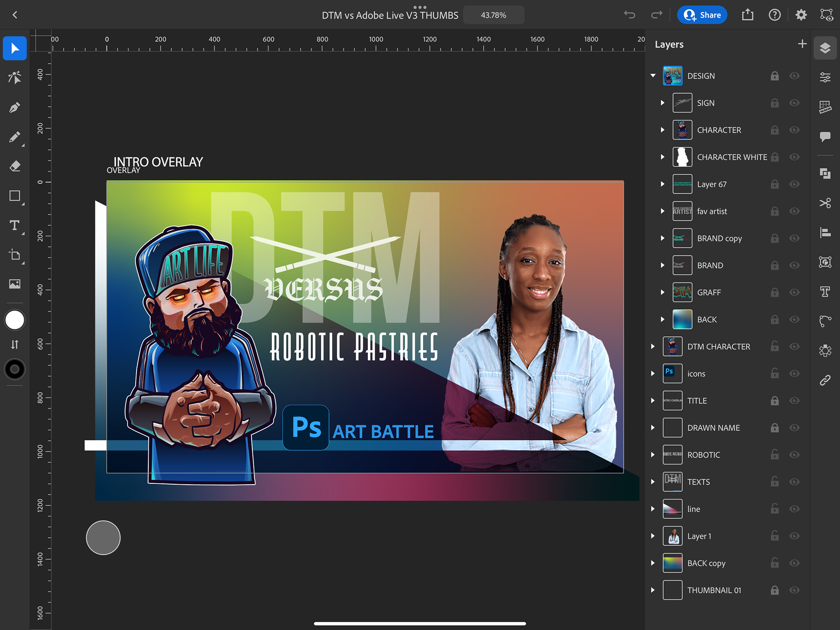Open the comments panel
Screen dimensions: 840x630
(x=825, y=137)
